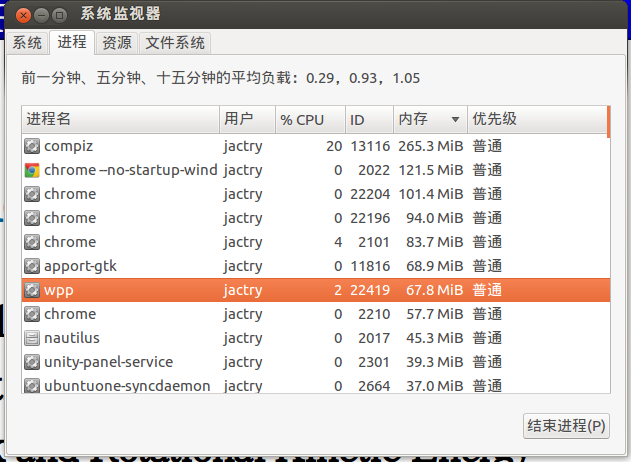Click process ID 2017

[x=374, y=338]
